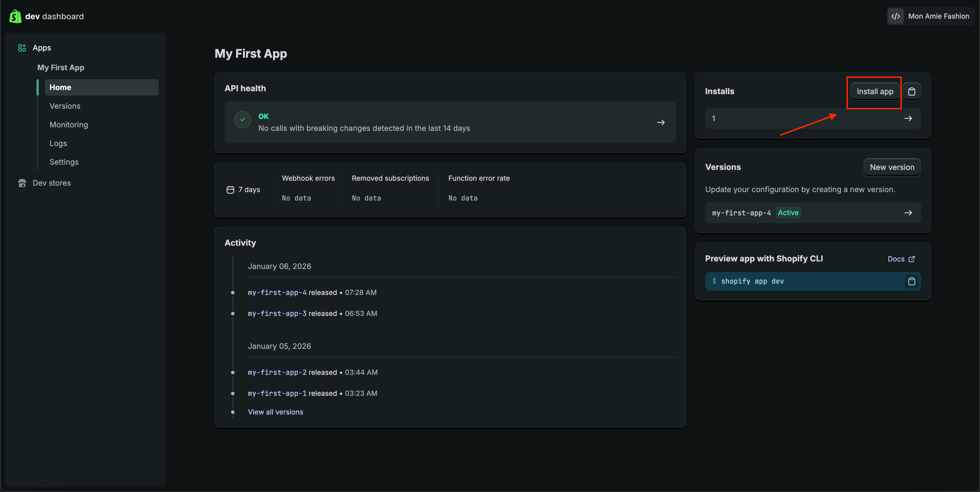
Task: Open the Docs external link
Action: [901, 259]
